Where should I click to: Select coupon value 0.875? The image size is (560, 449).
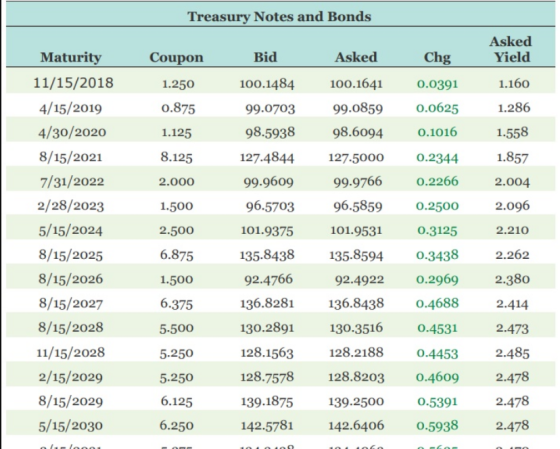[178, 108]
